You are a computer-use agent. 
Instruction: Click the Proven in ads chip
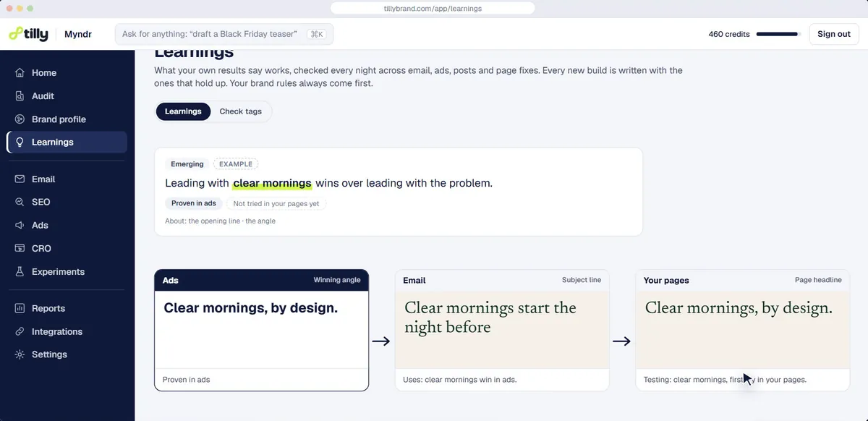click(194, 204)
